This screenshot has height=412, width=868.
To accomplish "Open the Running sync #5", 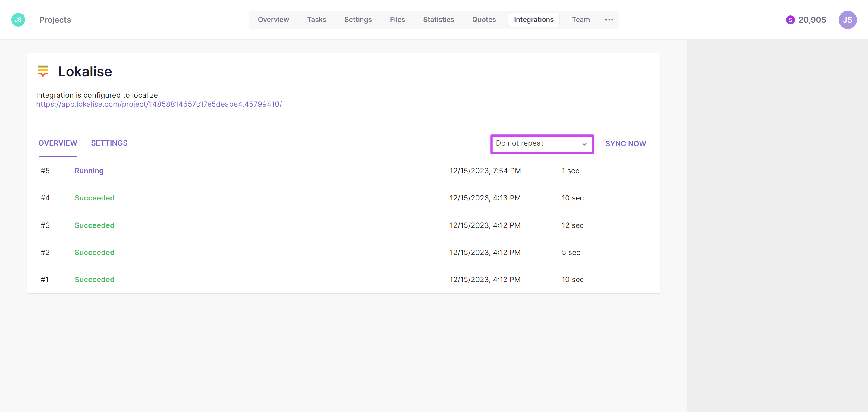I will (x=343, y=171).
